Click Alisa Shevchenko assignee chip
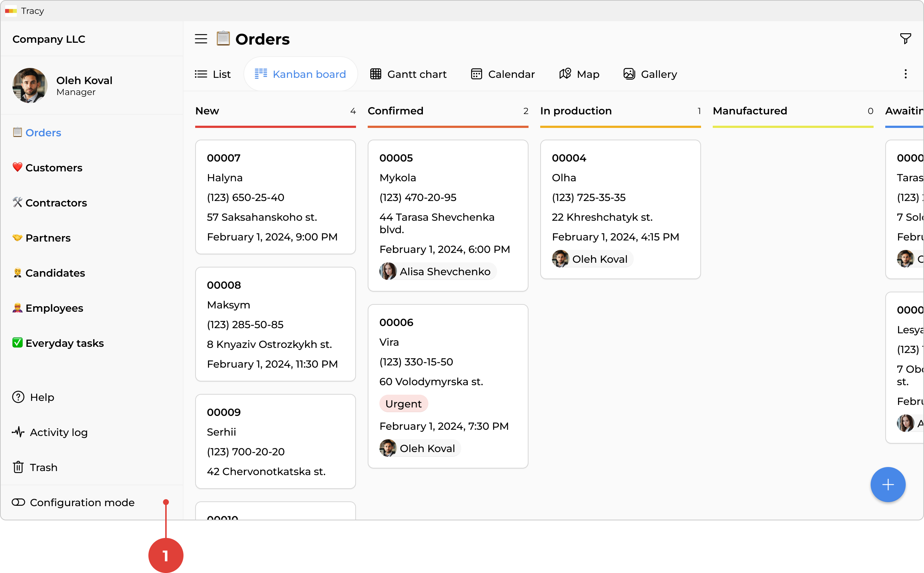Viewport: 924px width, 573px height. pos(438,272)
